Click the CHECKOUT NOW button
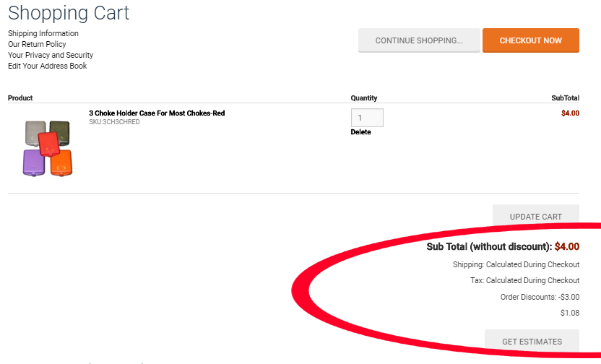Image resolution: width=601 pixels, height=364 pixels. pos(530,40)
